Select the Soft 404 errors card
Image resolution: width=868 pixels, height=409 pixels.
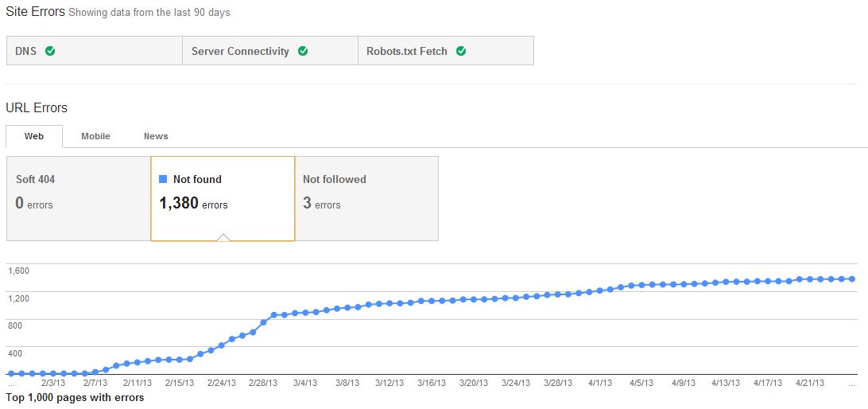click(x=78, y=198)
